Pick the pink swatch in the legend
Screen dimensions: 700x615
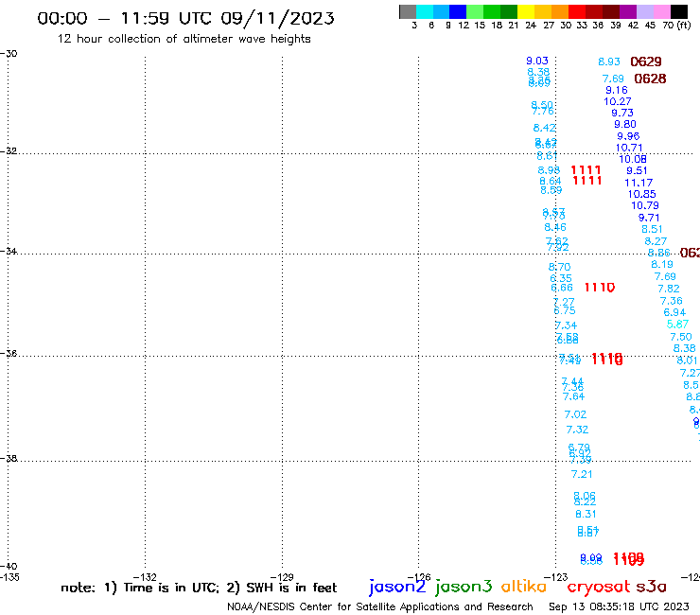(662, 11)
